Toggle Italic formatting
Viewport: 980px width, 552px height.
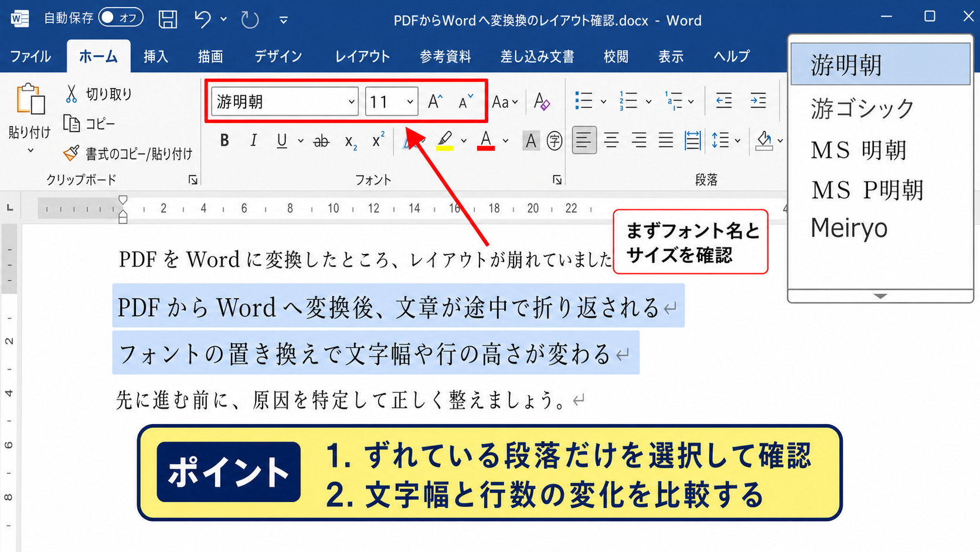point(253,140)
